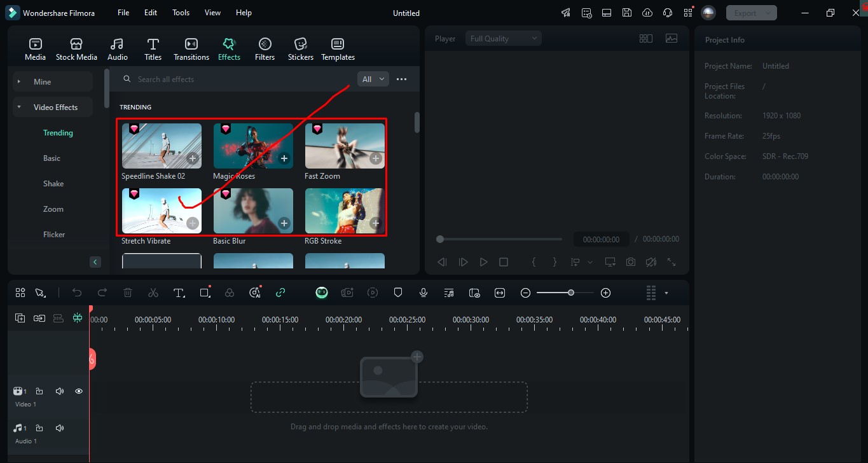Screen dimensions: 868x463
Task: Click the scissors split icon in timeline toolbar
Action: [153, 293]
